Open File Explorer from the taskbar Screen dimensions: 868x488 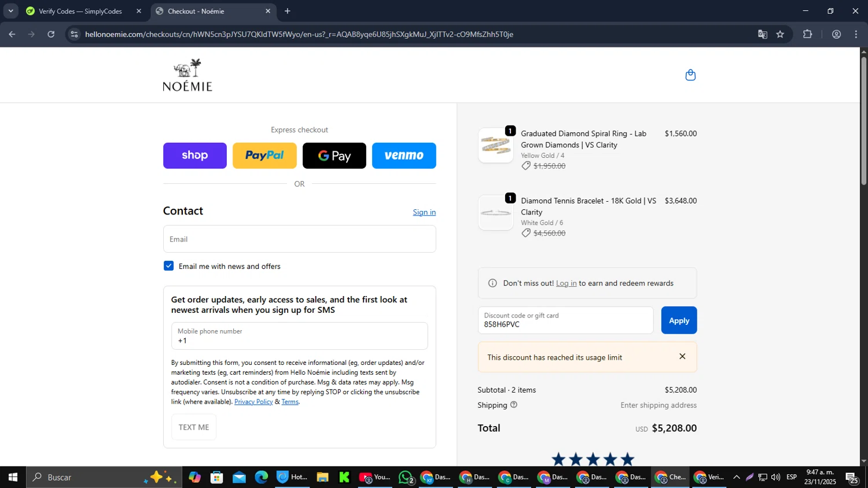click(x=322, y=477)
